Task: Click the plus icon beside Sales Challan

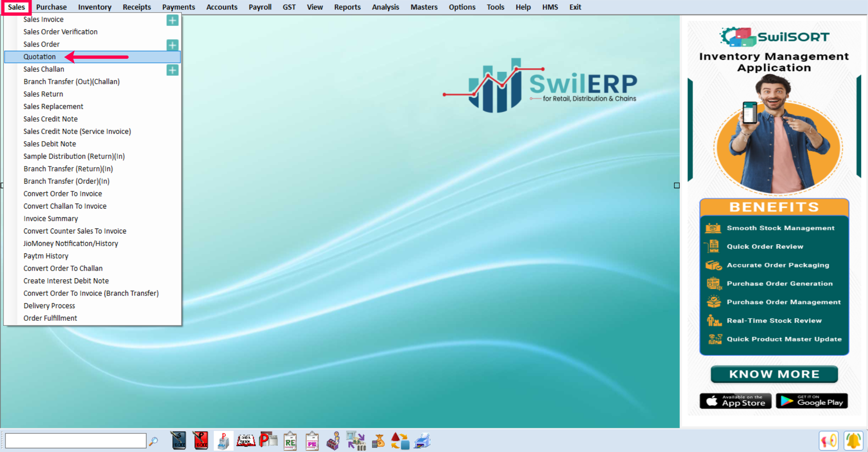Action: 172,70
